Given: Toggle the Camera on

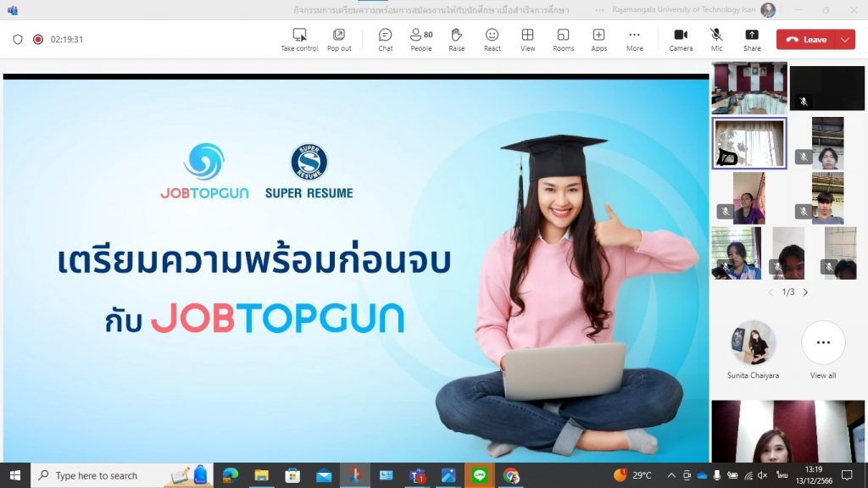Looking at the screenshot, I should (681, 39).
